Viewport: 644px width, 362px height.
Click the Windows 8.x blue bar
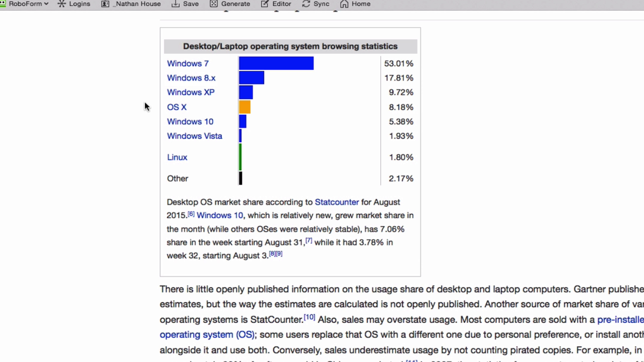(x=252, y=78)
